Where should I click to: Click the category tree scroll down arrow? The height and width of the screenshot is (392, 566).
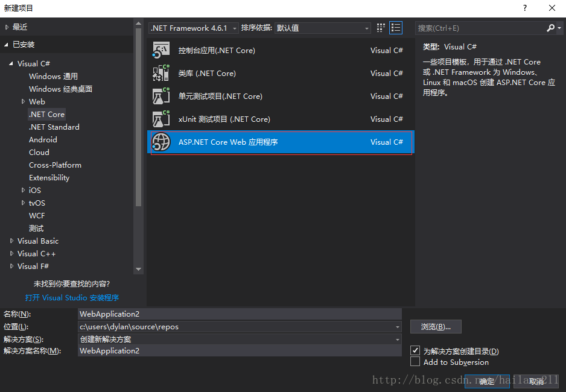click(138, 269)
